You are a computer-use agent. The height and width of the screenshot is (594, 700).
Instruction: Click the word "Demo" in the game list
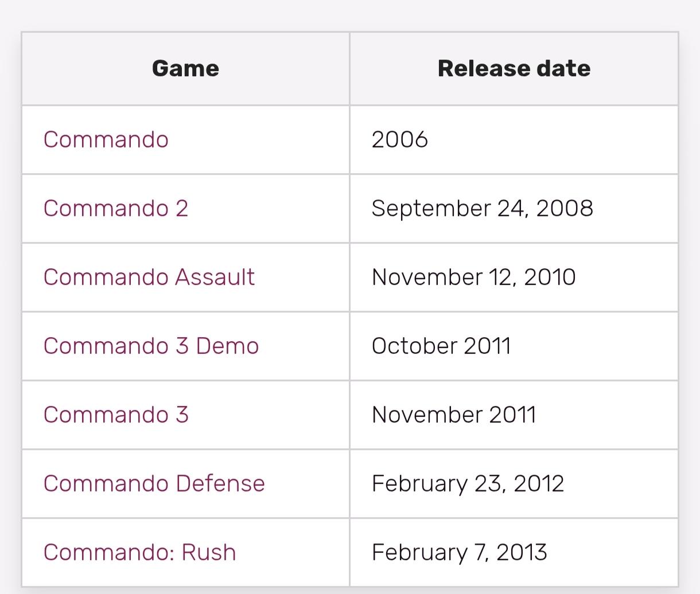click(227, 346)
